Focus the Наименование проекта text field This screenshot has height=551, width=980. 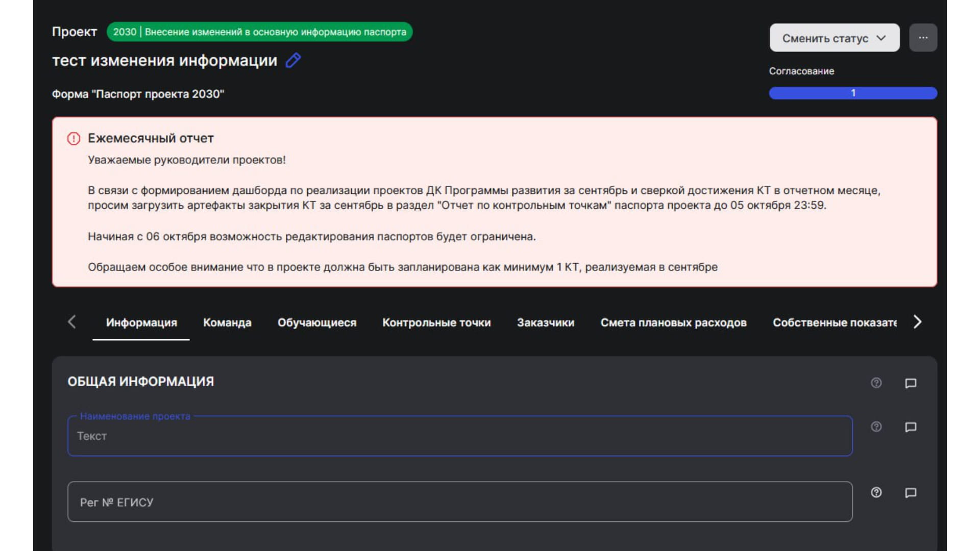pos(460,436)
